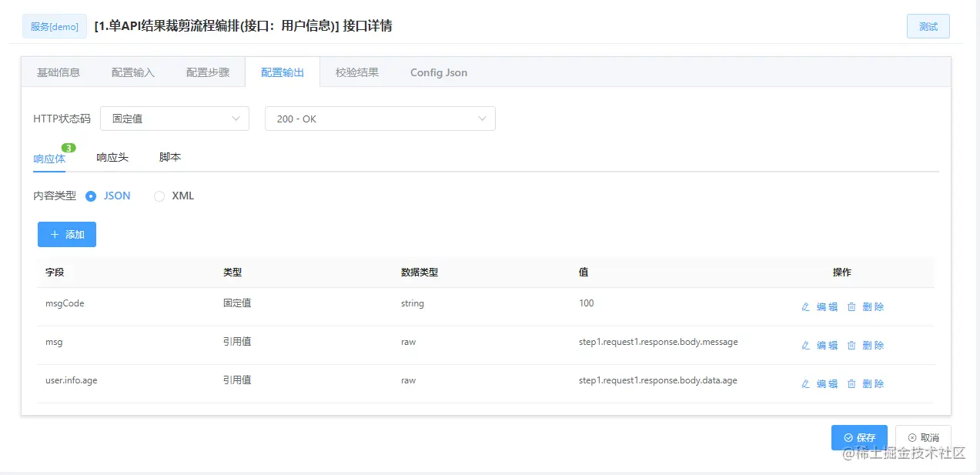Click the user.info.age field cell
Image resolution: width=980 pixels, height=475 pixels.
72,380
